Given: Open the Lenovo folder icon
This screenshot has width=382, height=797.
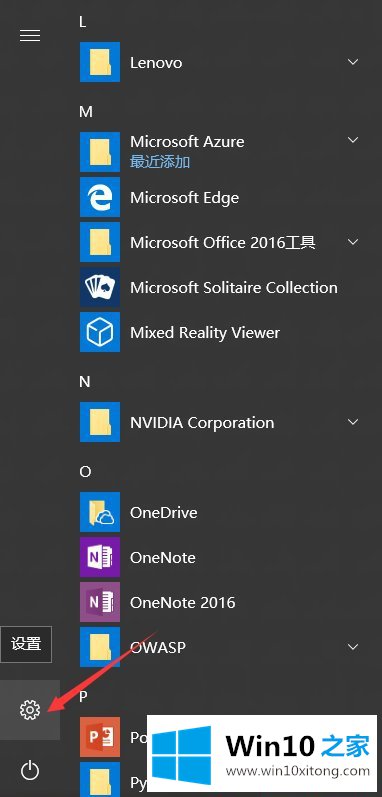Looking at the screenshot, I should coord(100,62).
